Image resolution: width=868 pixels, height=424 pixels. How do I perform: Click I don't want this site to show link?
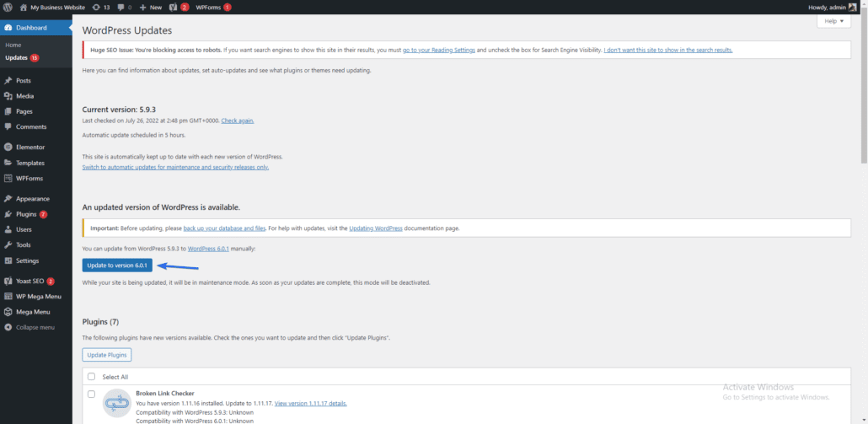tap(668, 50)
